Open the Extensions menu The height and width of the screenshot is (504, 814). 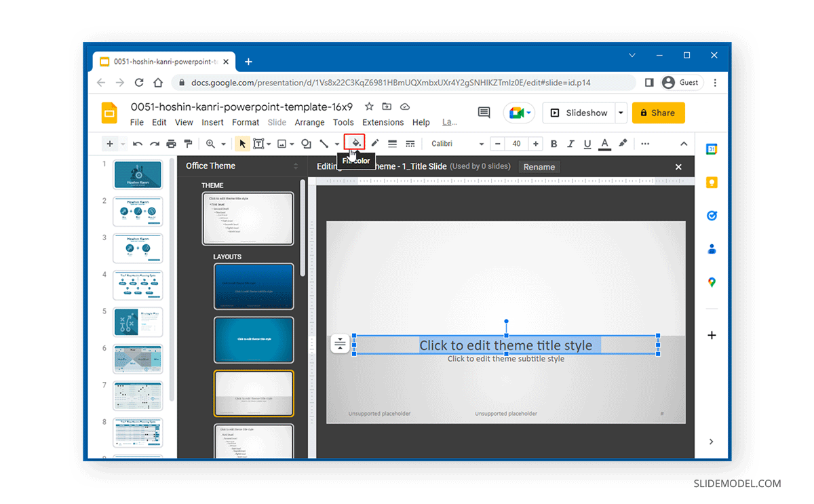point(383,122)
